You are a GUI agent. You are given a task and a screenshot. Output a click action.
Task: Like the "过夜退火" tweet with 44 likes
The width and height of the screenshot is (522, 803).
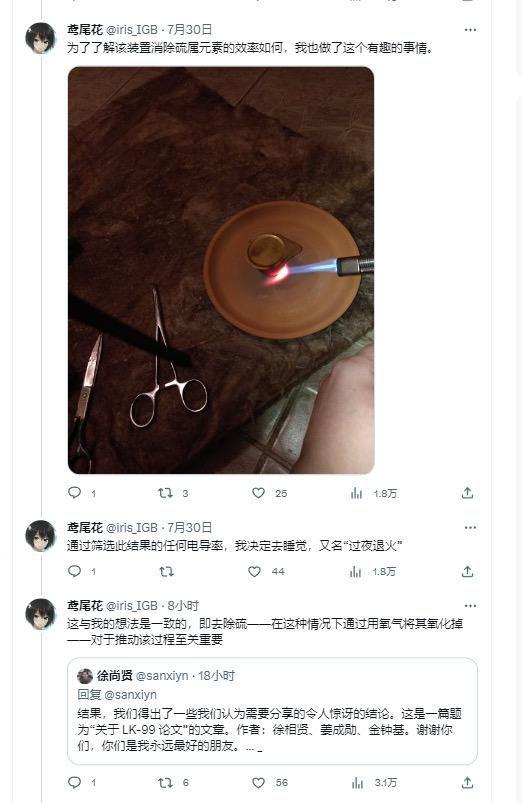pos(255,571)
